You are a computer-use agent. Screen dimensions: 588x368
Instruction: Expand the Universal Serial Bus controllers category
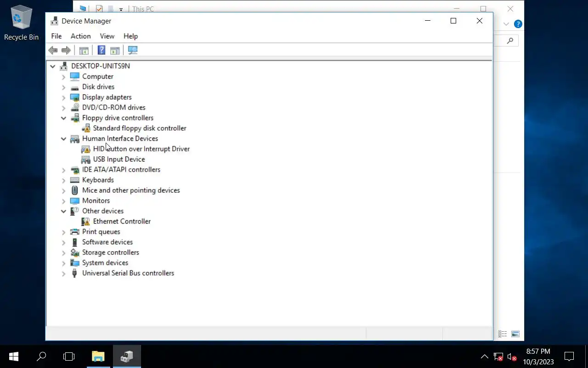(63, 273)
